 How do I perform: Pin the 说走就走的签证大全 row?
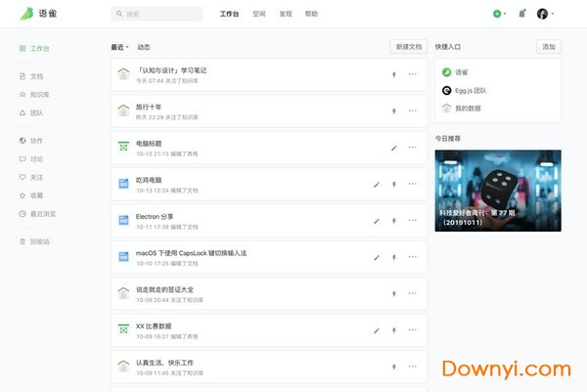394,294
